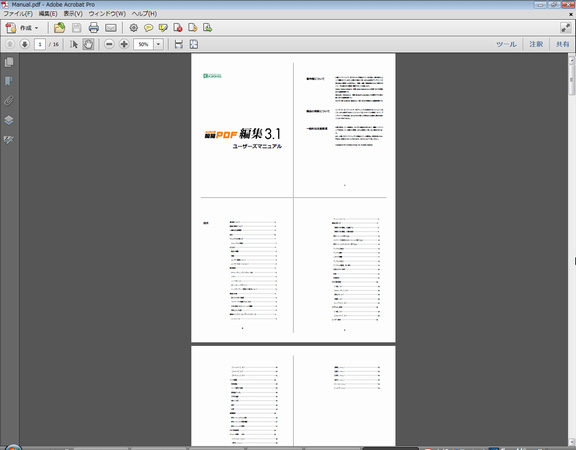Go to previous page arrow

tap(10, 44)
